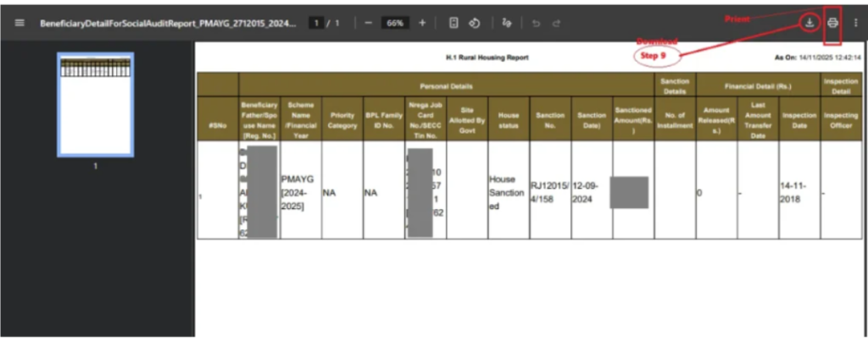Select the page 1 thumbnail
The width and height of the screenshot is (868, 342).
95,104
